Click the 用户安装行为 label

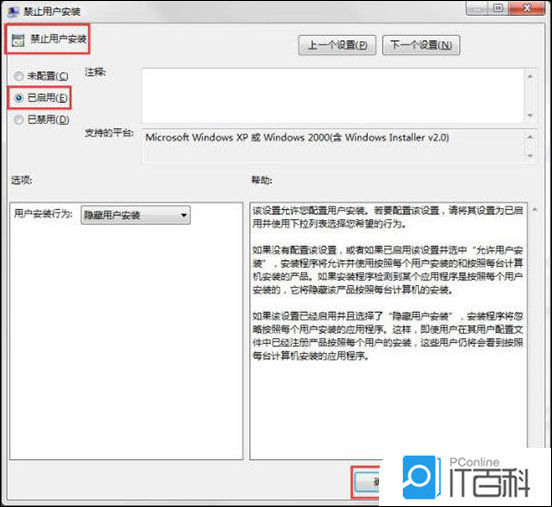click(43, 213)
